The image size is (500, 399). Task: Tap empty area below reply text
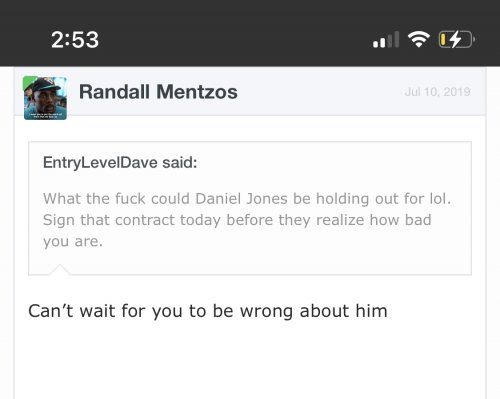250,362
